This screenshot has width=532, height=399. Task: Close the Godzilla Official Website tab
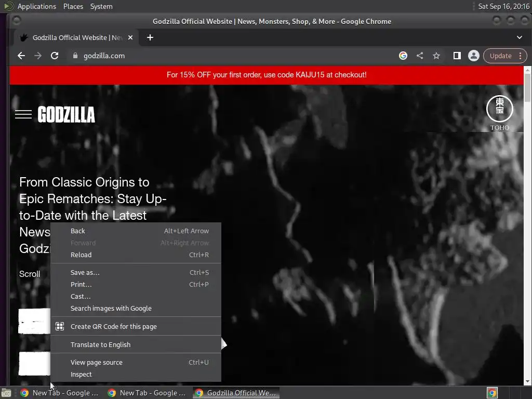coord(130,37)
